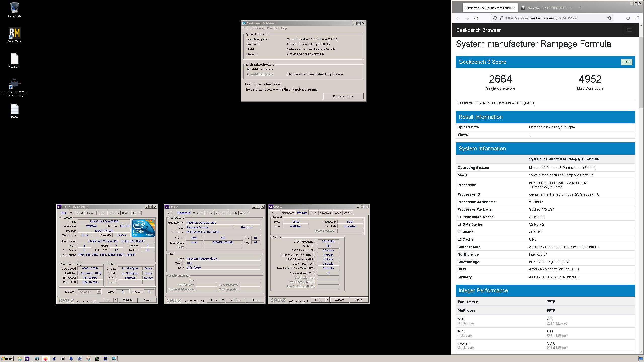Screen dimensions: 644x362
Task: Click Close in the right CPU-Z window
Action: (x=359, y=300)
